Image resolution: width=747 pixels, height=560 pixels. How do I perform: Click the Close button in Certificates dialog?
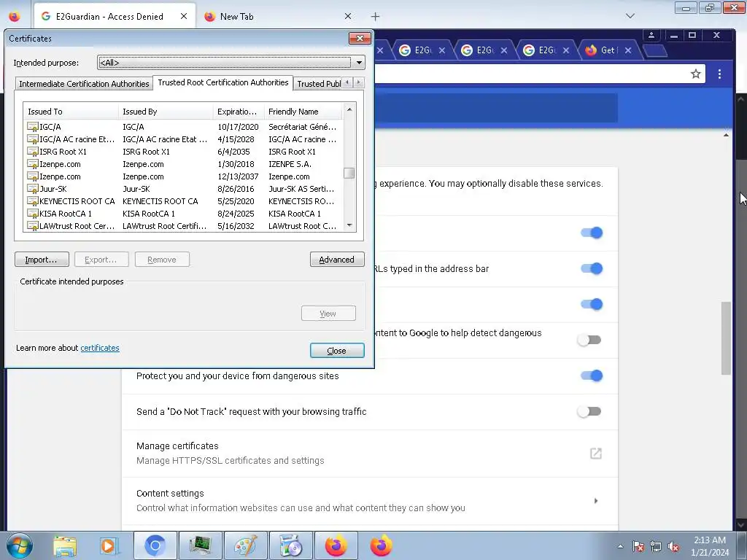337,351
